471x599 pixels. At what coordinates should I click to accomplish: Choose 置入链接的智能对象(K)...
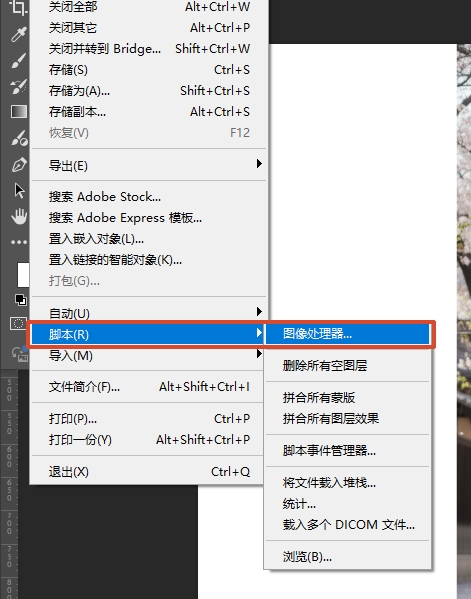tap(149, 260)
